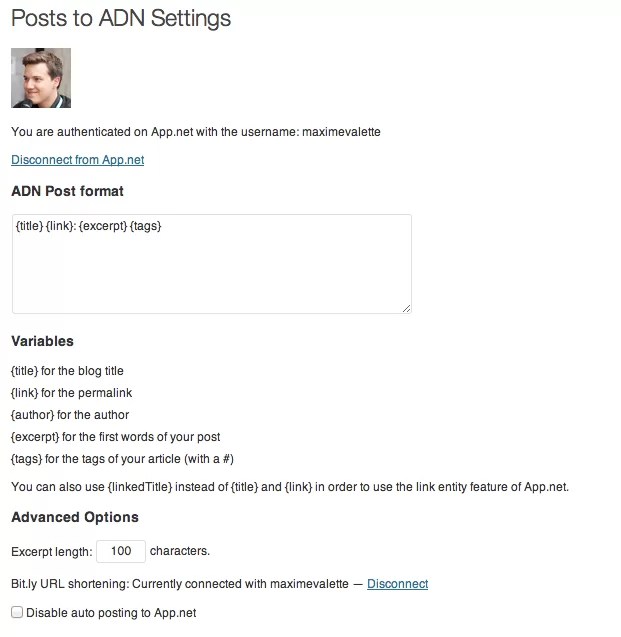Screen dimensions: 621x637
Task: Enable Disable auto posting checkbox
Action: [16, 612]
